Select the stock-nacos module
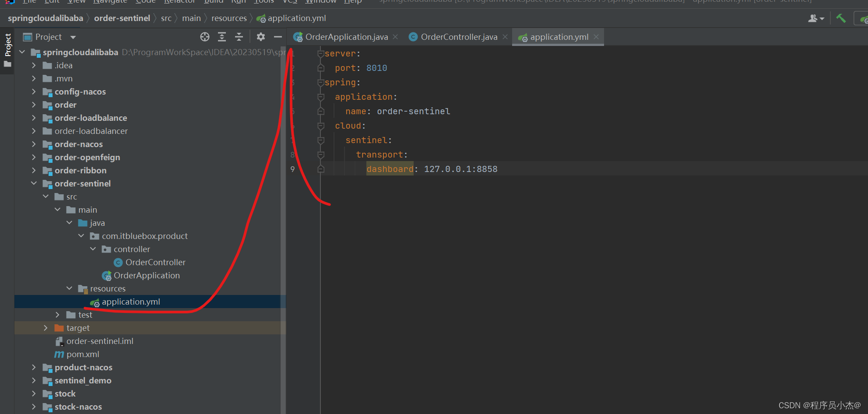The width and height of the screenshot is (868, 414). point(78,407)
